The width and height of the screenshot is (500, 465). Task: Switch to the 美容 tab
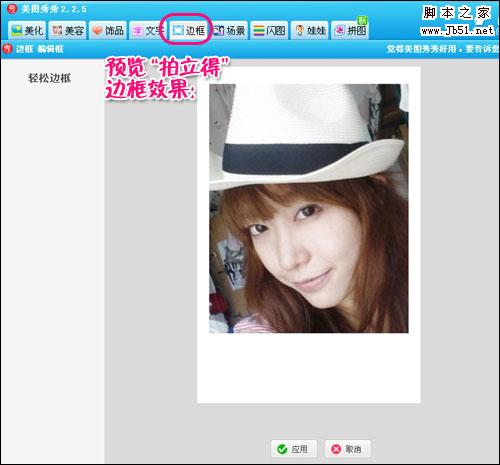68,31
